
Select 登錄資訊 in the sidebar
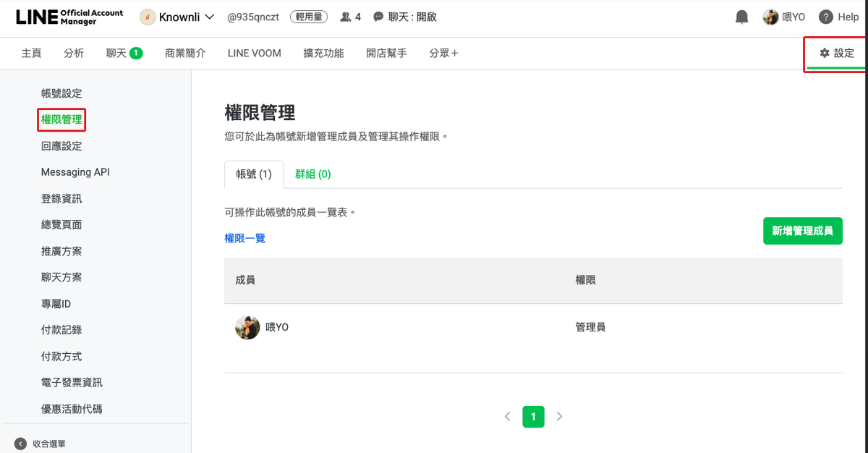click(61, 198)
